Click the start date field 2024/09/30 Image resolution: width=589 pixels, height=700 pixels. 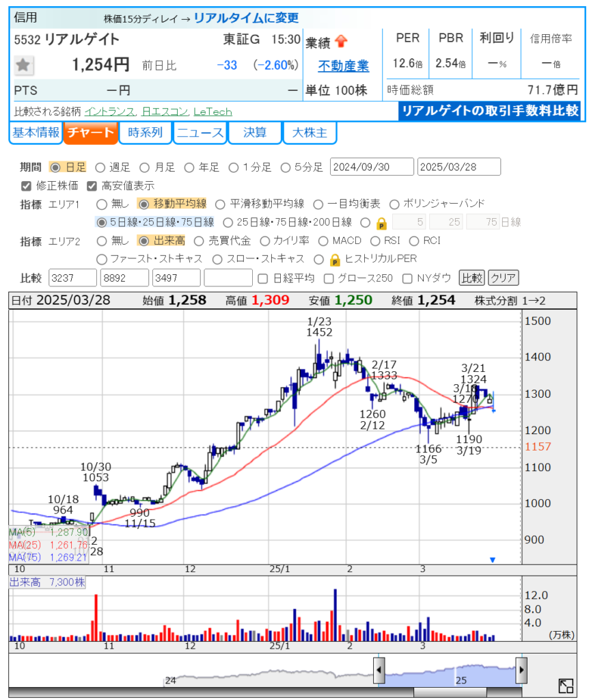coord(372,167)
